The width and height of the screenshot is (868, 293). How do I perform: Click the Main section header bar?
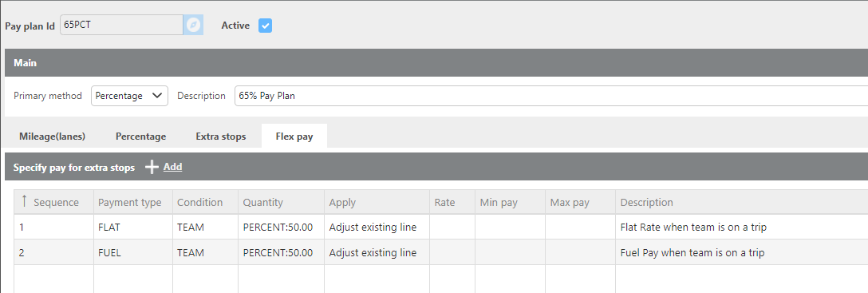coord(436,62)
